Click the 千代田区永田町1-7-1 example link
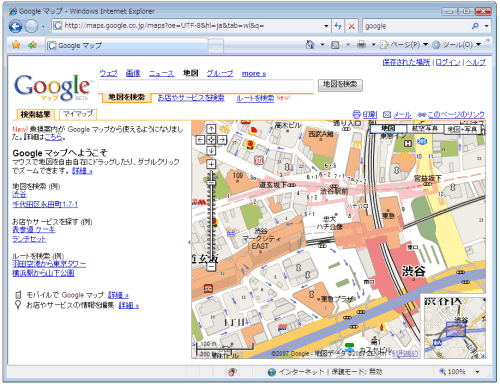Screen dimensions: 500x384 tap(45, 204)
